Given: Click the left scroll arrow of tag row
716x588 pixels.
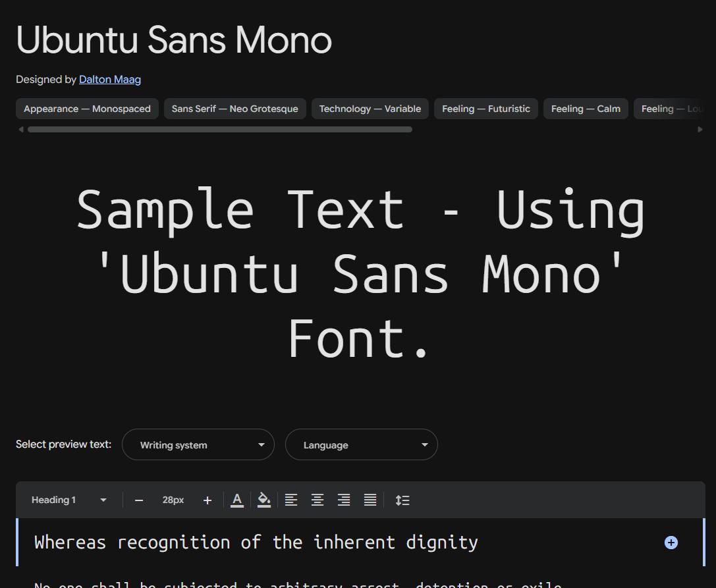Looking at the screenshot, I should pyautogui.click(x=20, y=130).
